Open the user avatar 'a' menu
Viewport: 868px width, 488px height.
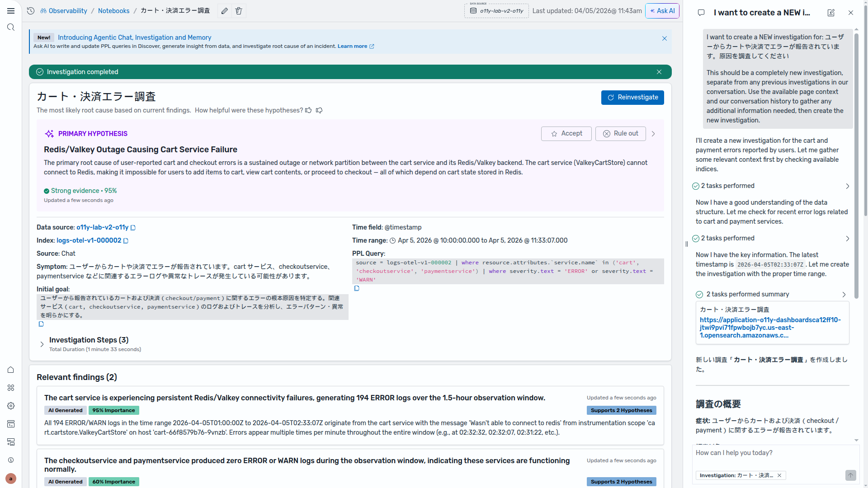point(11,479)
